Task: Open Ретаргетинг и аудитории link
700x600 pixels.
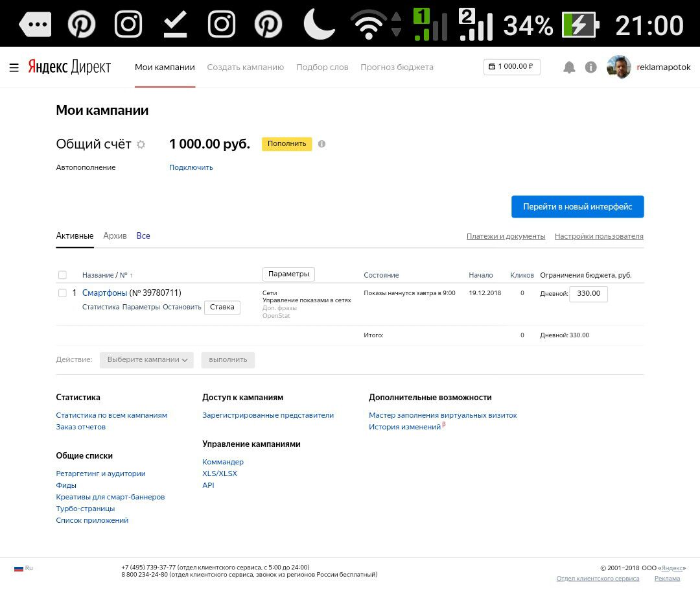Action: point(100,474)
